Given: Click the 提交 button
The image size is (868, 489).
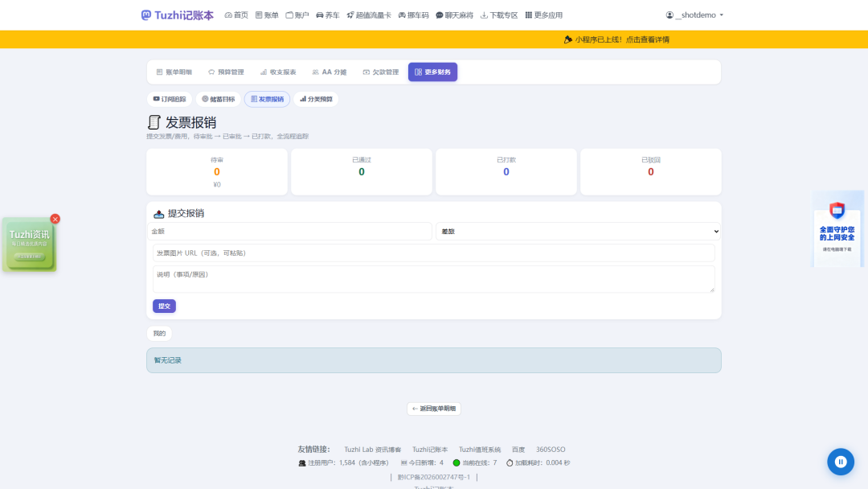Looking at the screenshot, I should click(x=165, y=306).
